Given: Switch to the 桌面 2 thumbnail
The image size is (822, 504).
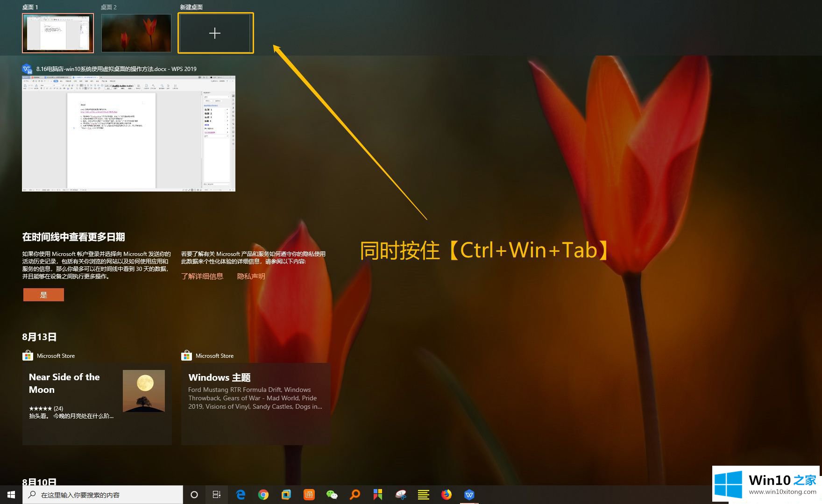Looking at the screenshot, I should [x=136, y=33].
